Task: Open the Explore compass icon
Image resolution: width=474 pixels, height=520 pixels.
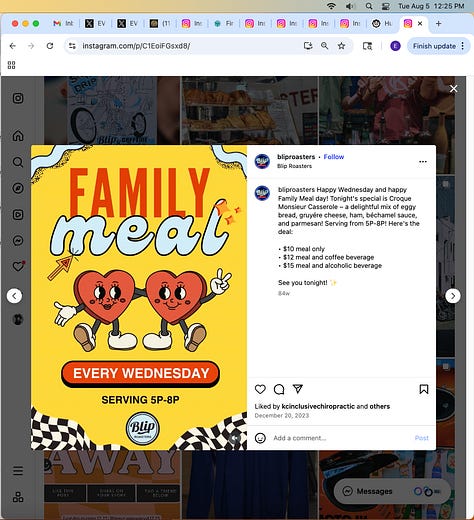Action: (x=18, y=188)
